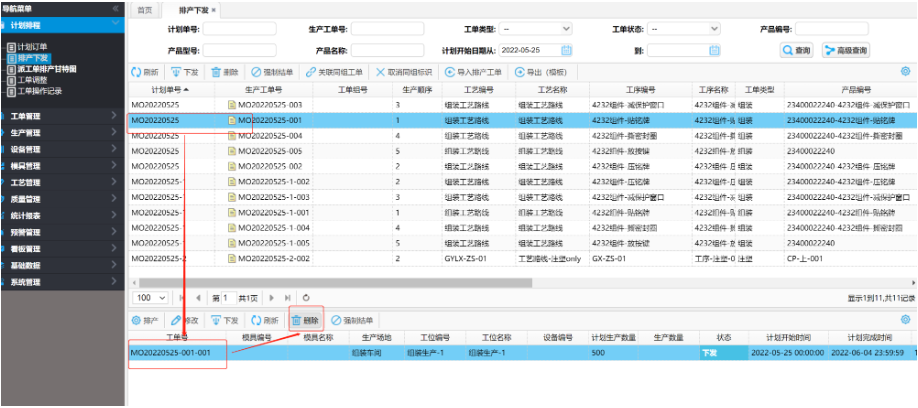This screenshot has width=918, height=408.
Task: Sort by the 计划单号 column header
Action: (x=158, y=90)
